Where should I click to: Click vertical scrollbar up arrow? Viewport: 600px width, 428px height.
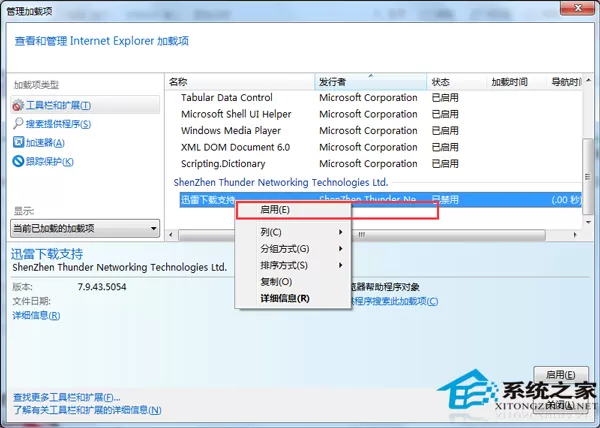tap(589, 81)
